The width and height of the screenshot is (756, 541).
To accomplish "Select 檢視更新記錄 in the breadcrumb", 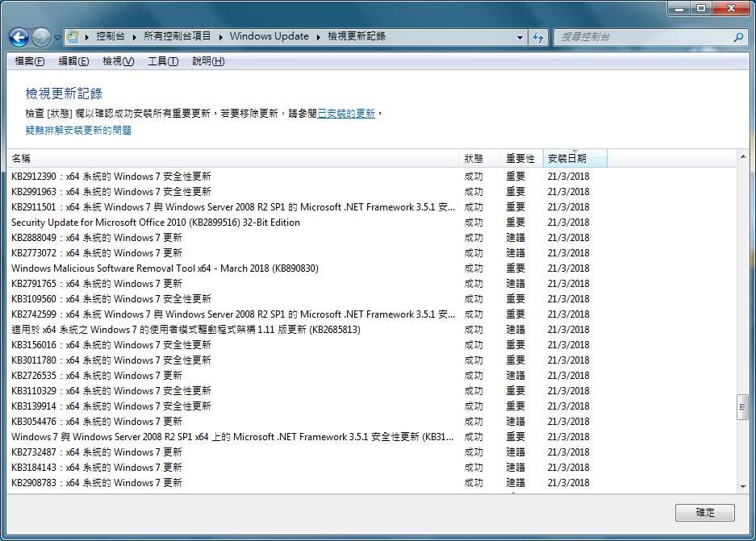I will pyautogui.click(x=357, y=36).
